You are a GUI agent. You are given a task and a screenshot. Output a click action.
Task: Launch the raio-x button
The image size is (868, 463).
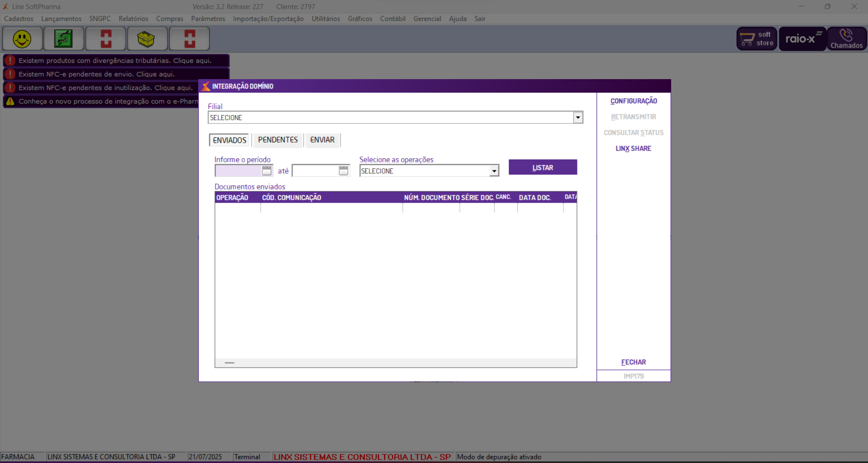point(802,39)
